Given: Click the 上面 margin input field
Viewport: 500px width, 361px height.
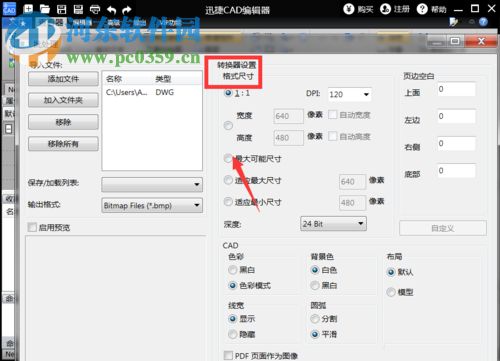Looking at the screenshot, I should (x=457, y=89).
